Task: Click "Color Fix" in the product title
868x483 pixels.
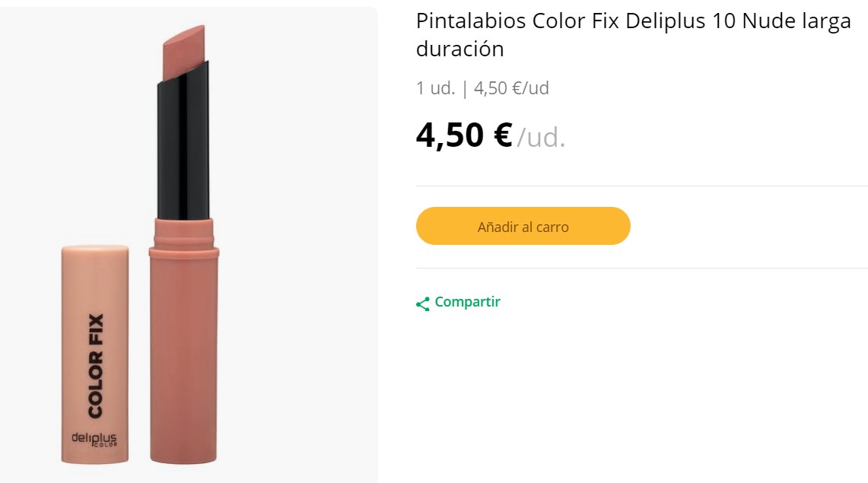Action: pyautogui.click(x=576, y=21)
